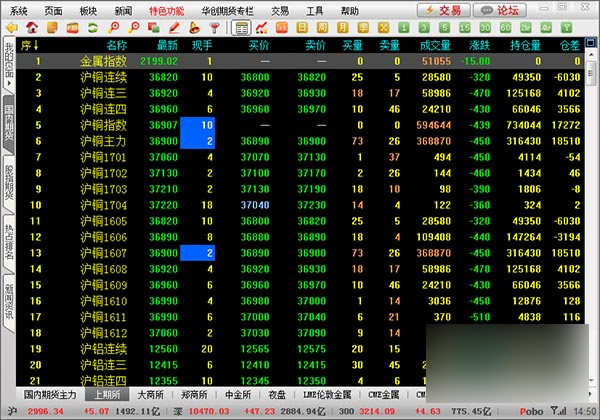Viewport: 600px width, 420px height.
Task: Select the 4-hour period icon
Action: 546,28
